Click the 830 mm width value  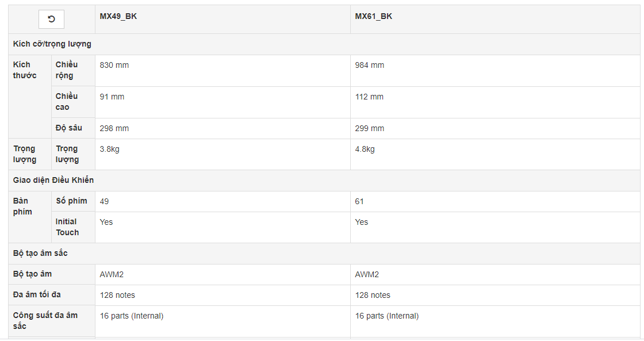tap(114, 66)
